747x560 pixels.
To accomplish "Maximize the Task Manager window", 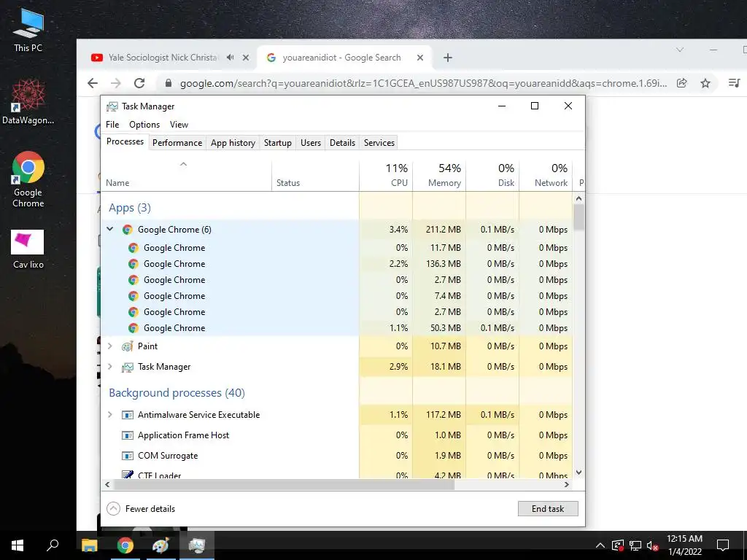I will [x=535, y=106].
